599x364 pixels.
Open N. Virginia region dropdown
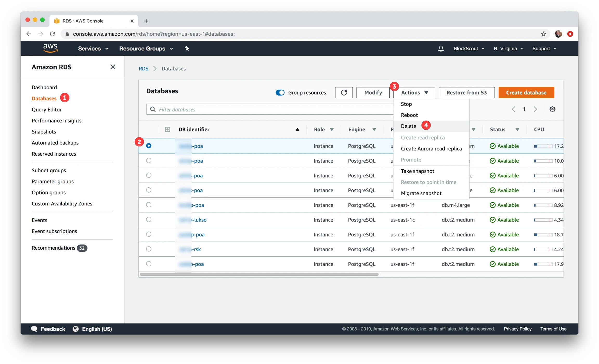pyautogui.click(x=508, y=49)
